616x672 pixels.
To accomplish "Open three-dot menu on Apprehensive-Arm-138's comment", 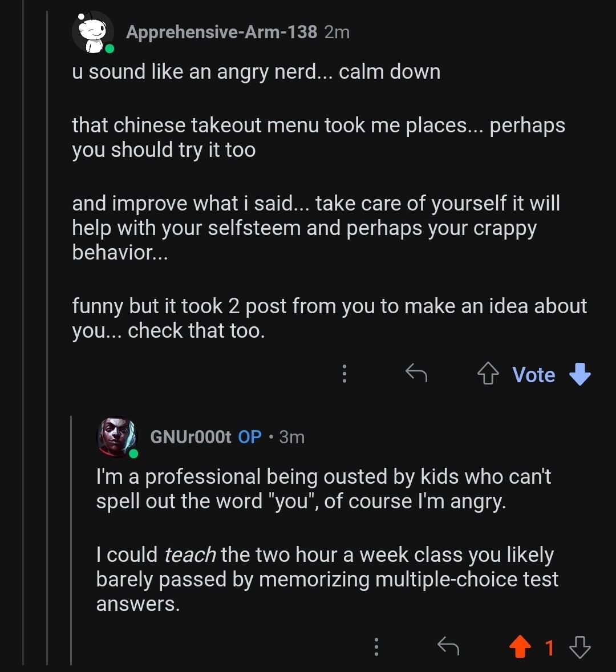I will (345, 374).
